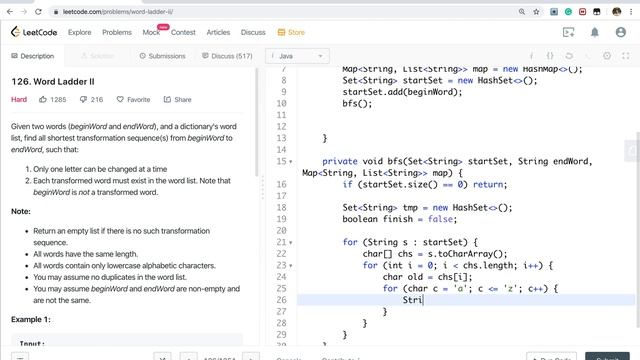Open the Discuss (517) tab
Image resolution: width=640 pixels, height=360 pixels.
point(227,56)
